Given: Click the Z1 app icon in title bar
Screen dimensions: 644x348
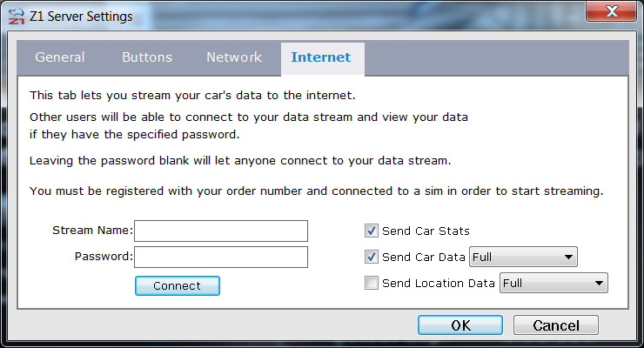Looking at the screenshot, I should tap(17, 17).
